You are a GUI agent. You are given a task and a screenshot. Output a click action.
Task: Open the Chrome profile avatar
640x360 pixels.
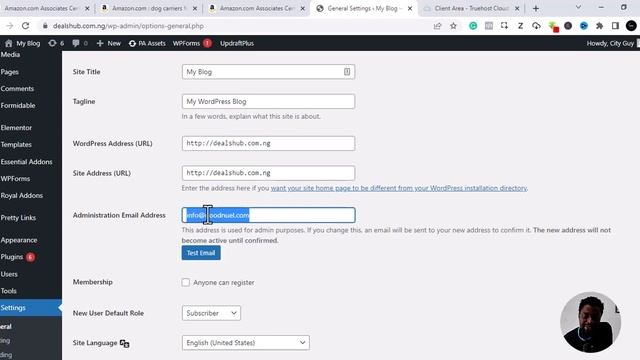click(631, 26)
